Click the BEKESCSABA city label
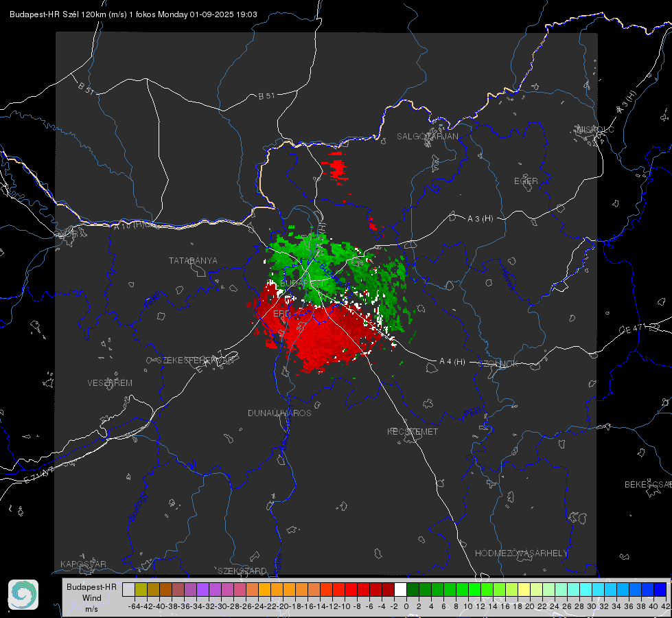This screenshot has width=672, height=618. pos(648,485)
